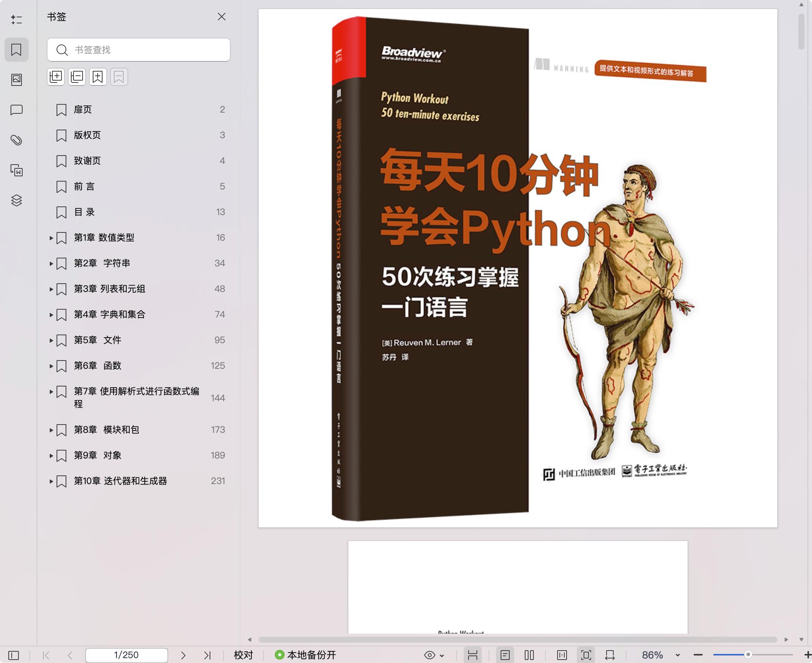Go to first page button
812x663 pixels.
[x=46, y=655]
